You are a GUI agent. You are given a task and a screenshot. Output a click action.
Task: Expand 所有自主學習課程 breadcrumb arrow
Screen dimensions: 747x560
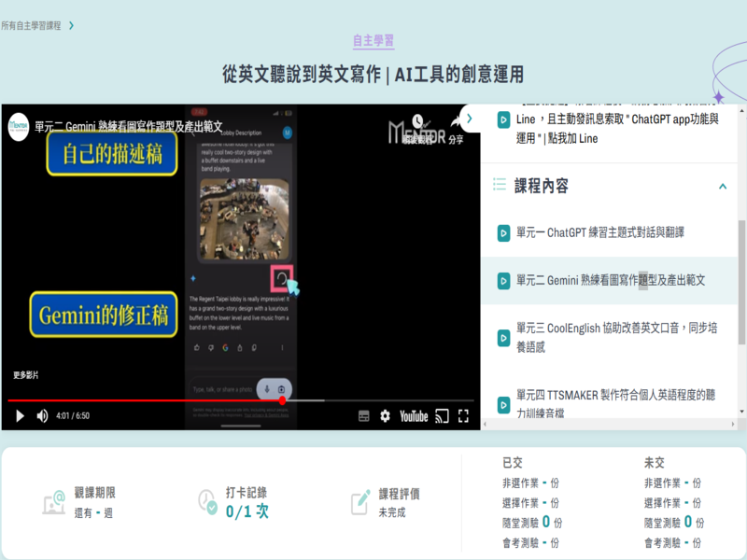click(72, 25)
